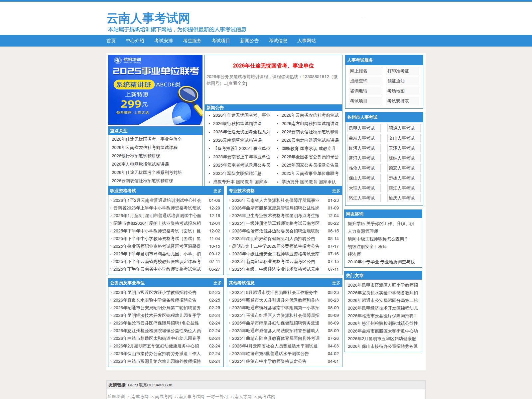532x399 pixels.
Task: Open 楚雄人事考试 city link
Action: (404, 178)
